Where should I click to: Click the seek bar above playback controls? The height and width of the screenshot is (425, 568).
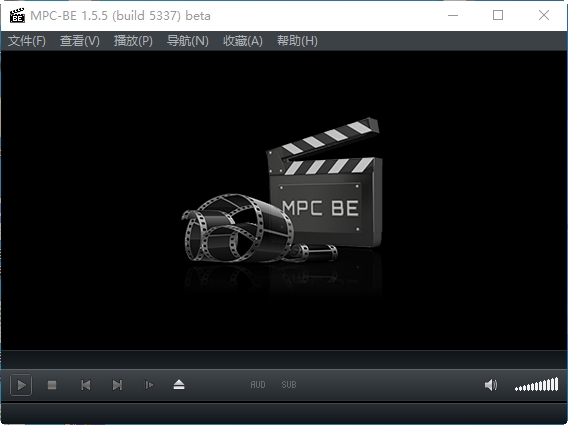284,360
